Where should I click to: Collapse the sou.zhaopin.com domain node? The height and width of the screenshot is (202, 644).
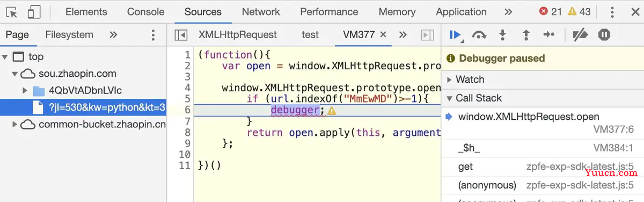point(16,74)
